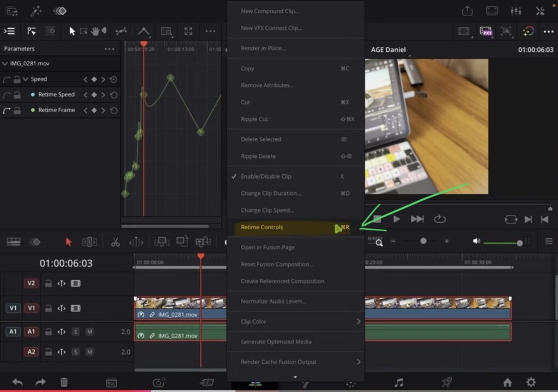This screenshot has height=392, width=558.
Task: Choose Ripple Delete from the context menu
Action: click(x=295, y=156)
